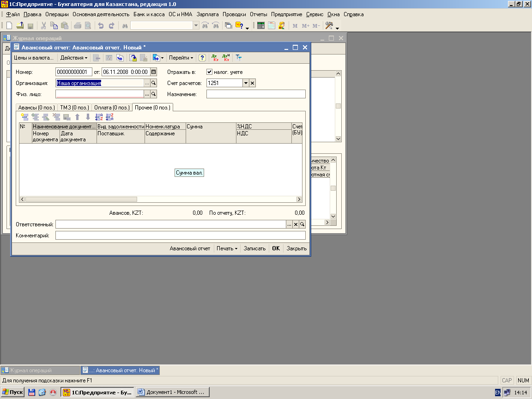Viewport: 532px width, 399px height.
Task: Click the move row down arrow icon
Action: 88,117
